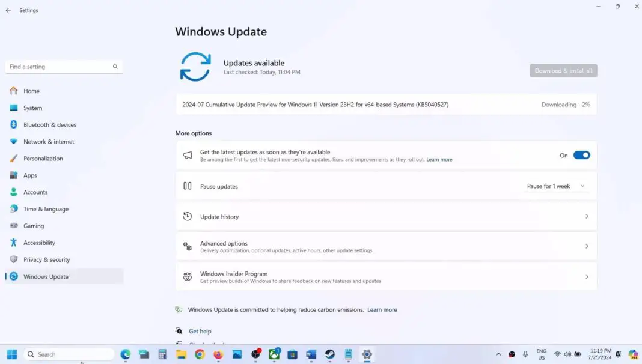Click the Advanced options gear icon

tap(187, 246)
